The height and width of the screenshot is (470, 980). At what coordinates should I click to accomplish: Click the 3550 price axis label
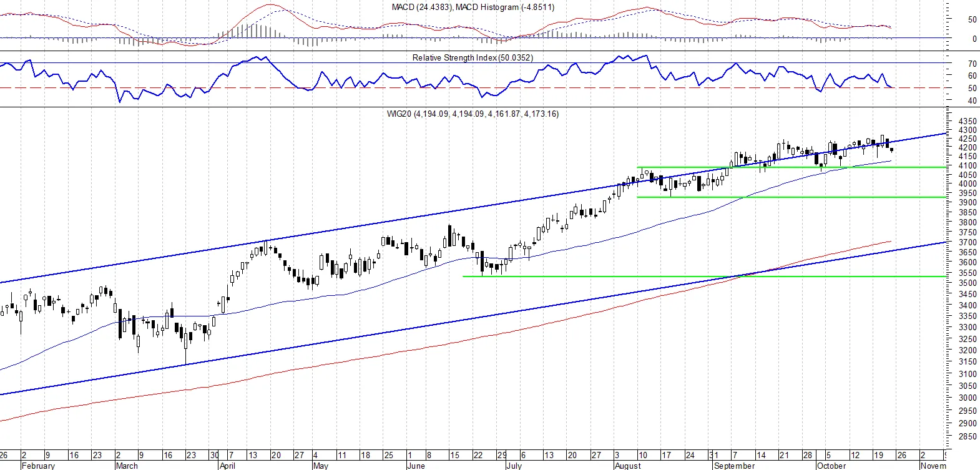pyautogui.click(x=968, y=273)
